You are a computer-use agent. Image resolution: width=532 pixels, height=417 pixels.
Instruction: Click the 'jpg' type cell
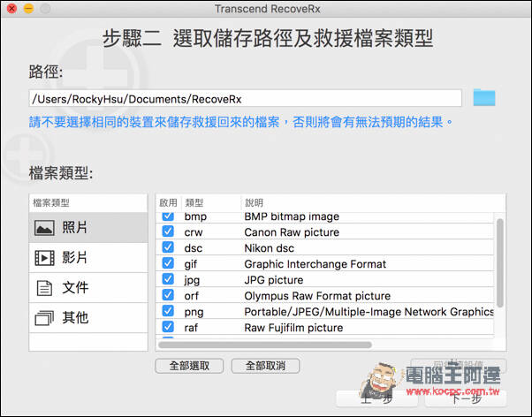point(192,280)
